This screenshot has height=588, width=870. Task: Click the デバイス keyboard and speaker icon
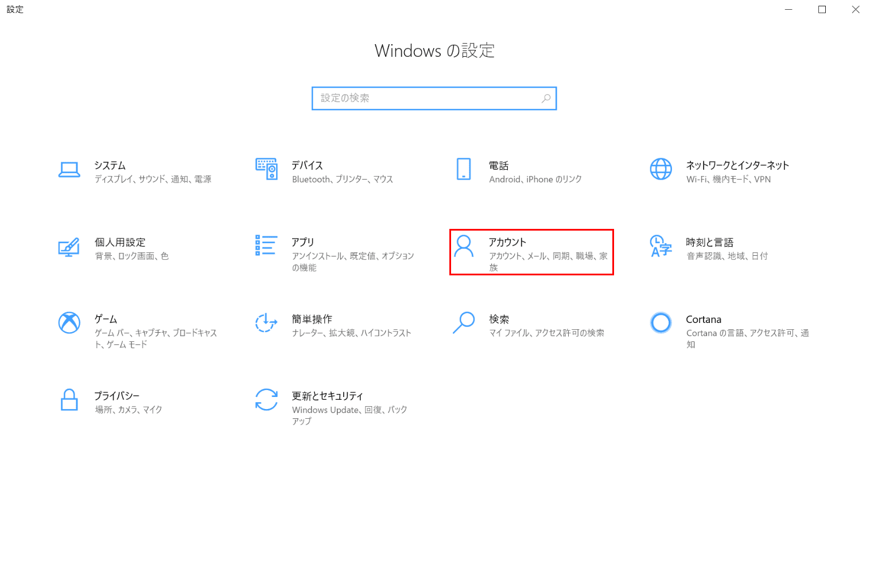tap(266, 169)
